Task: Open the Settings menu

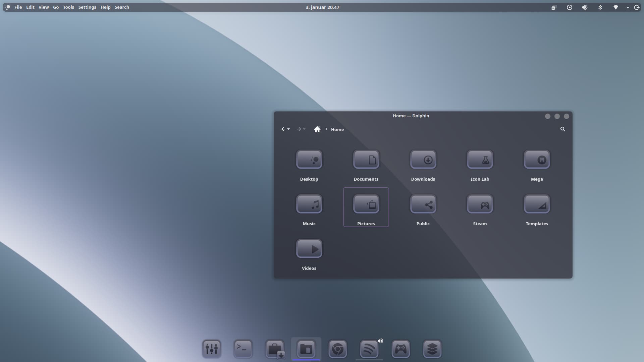Action: [87, 7]
